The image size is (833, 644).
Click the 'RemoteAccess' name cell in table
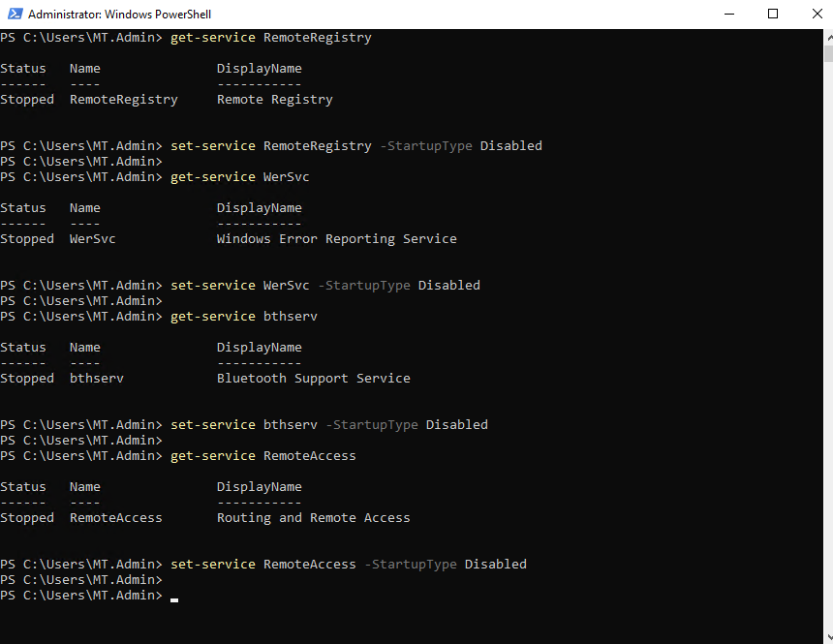coord(116,518)
